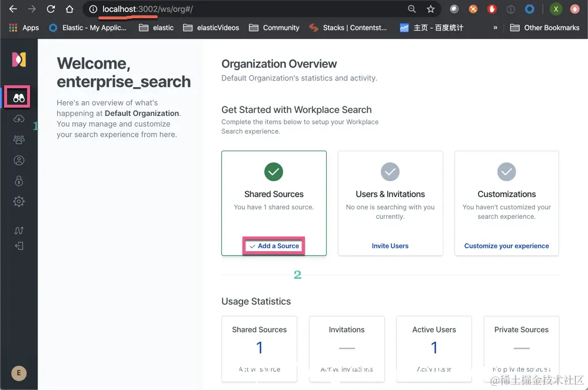The image size is (588, 390).
Task: Open the Apps bookmarks shortcut
Action: 24,28
